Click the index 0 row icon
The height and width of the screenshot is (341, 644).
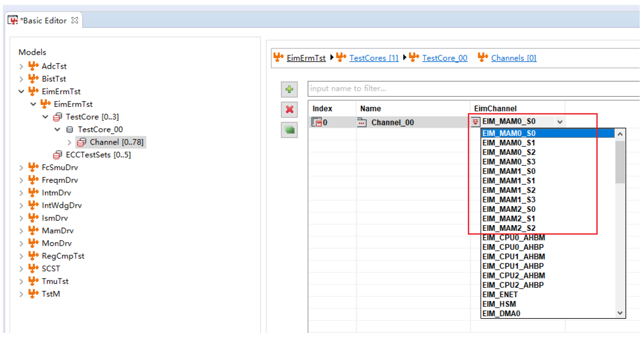[x=317, y=123]
